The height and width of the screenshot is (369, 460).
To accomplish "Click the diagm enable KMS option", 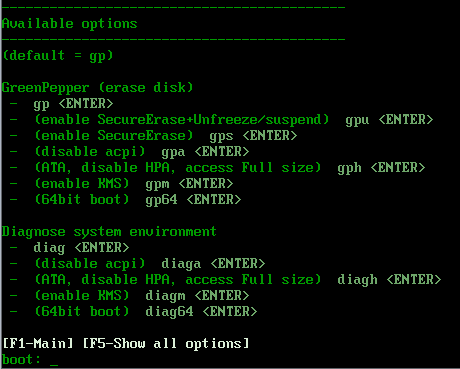I will 142,296.
